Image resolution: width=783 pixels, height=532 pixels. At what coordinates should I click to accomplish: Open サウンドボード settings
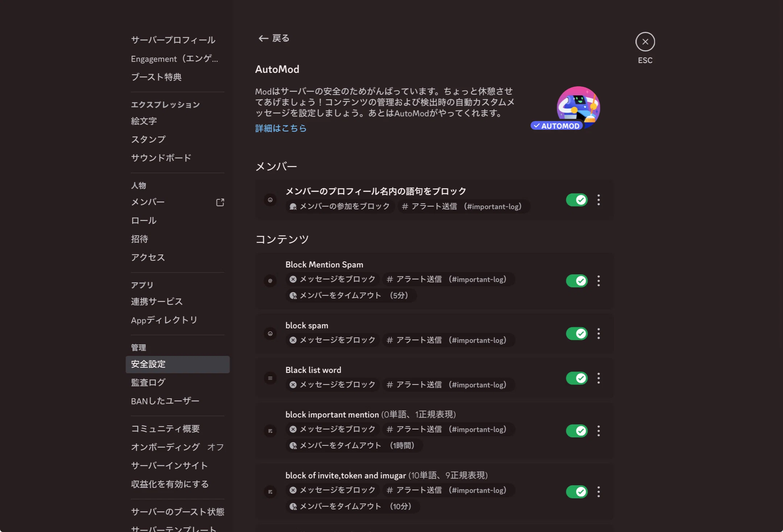178,158
